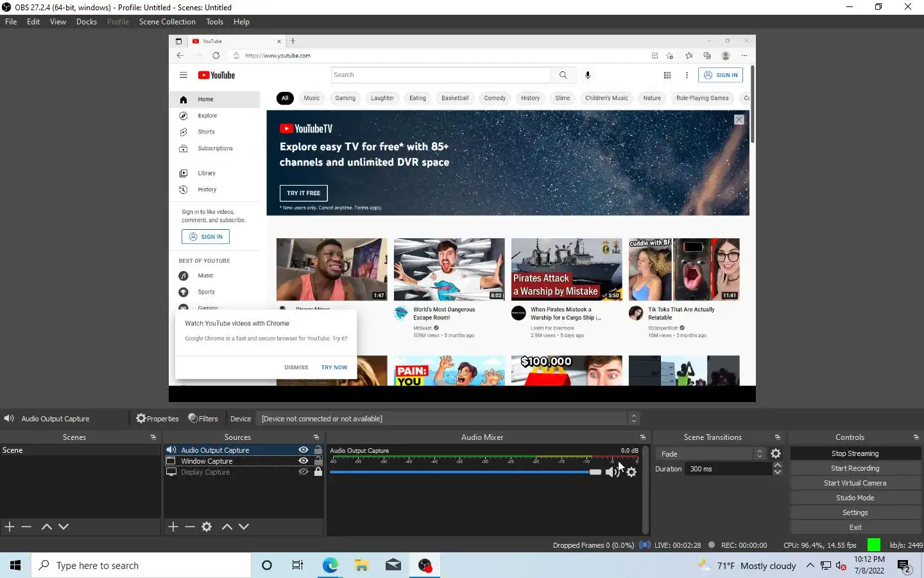This screenshot has width=924, height=578.
Task: Pop out the Sources dock
Action: (316, 437)
